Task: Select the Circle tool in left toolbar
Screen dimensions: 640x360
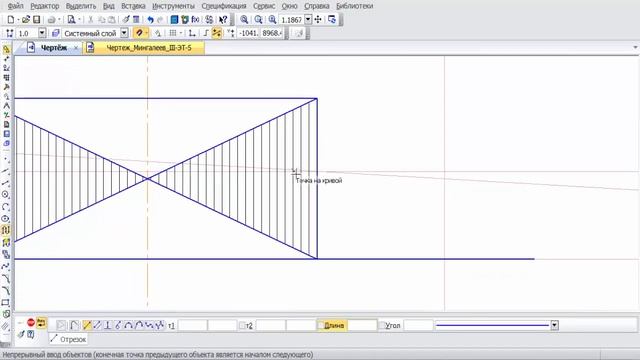Action: [x=6, y=195]
